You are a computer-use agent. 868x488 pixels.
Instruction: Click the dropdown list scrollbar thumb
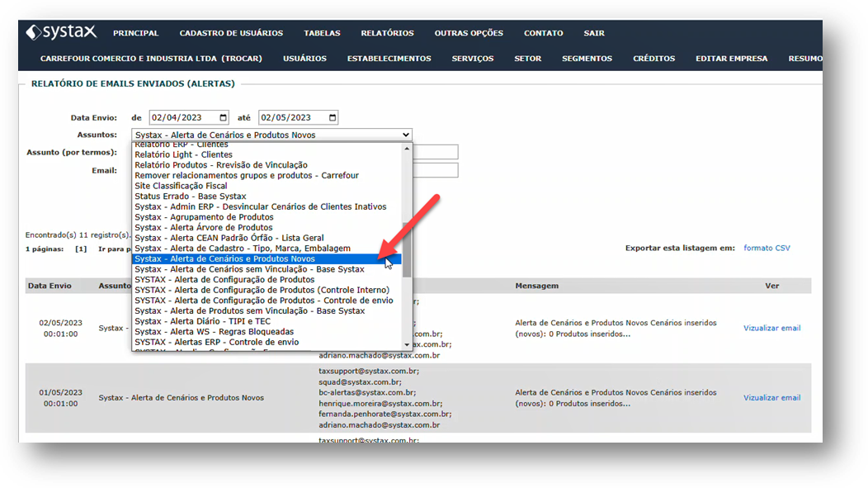coord(407,249)
